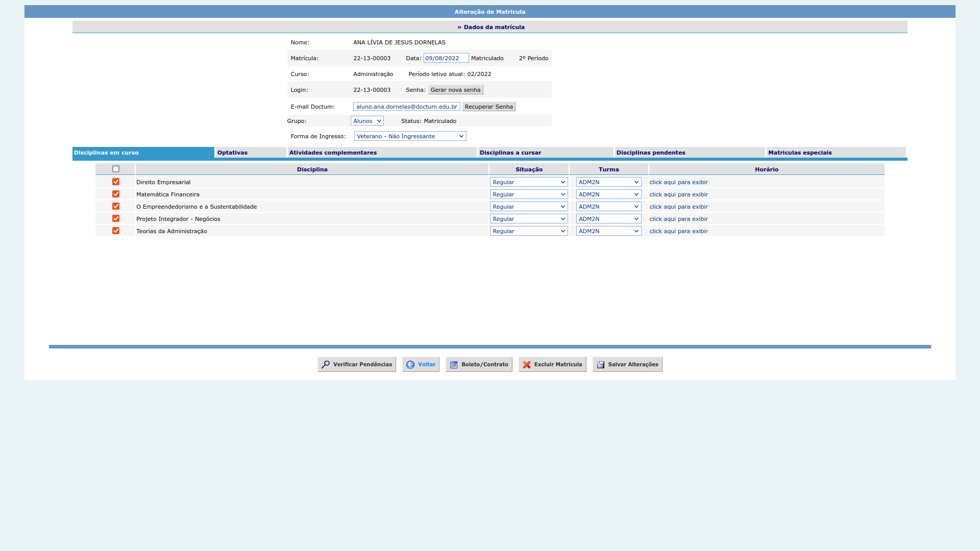980x551 pixels.
Task: Click the magnifier icon on Verificar Pendências
Action: pos(326,365)
